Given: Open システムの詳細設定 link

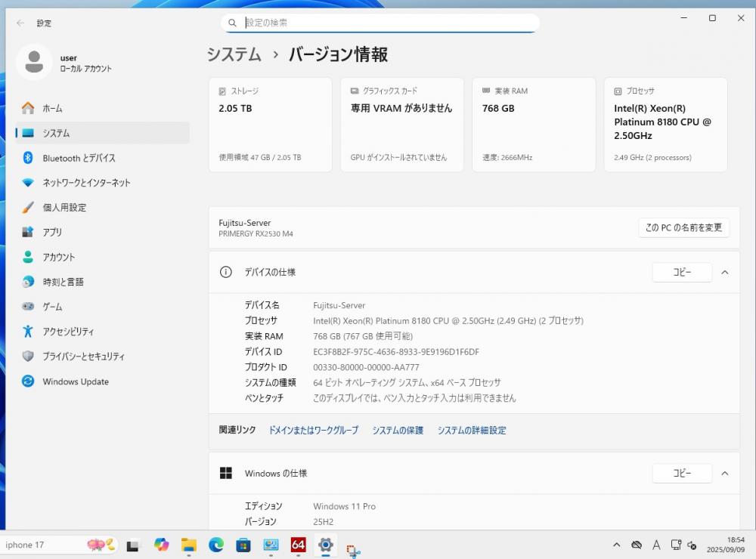Looking at the screenshot, I should [x=472, y=431].
